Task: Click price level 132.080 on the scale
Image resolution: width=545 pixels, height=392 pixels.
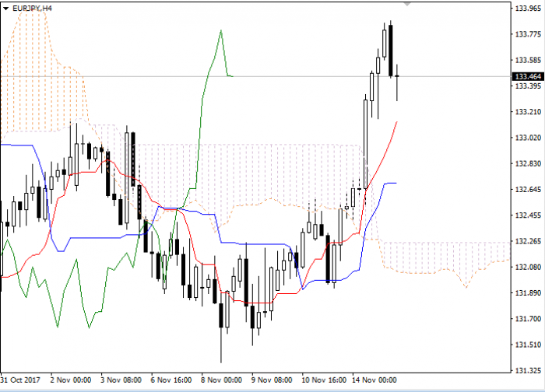Action: (x=528, y=267)
